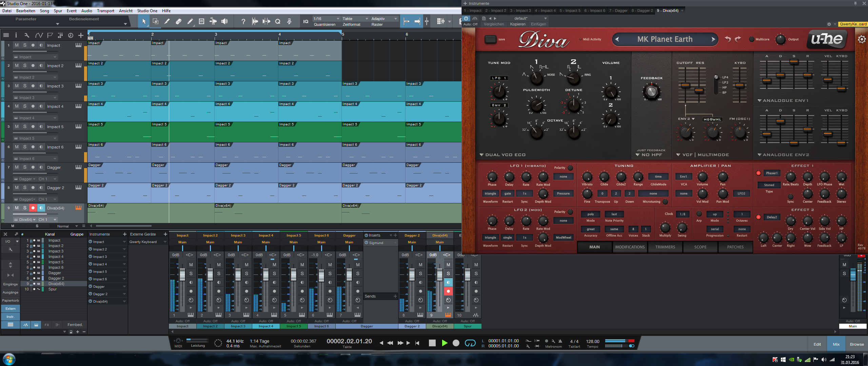The height and width of the screenshot is (366, 868).
Task: Open the Hilfe menu
Action: coord(166,11)
